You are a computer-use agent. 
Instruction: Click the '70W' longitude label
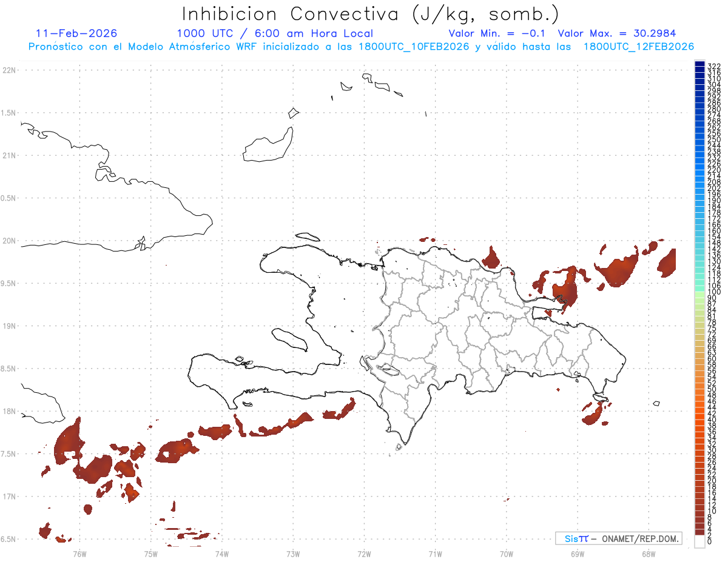pos(507,553)
